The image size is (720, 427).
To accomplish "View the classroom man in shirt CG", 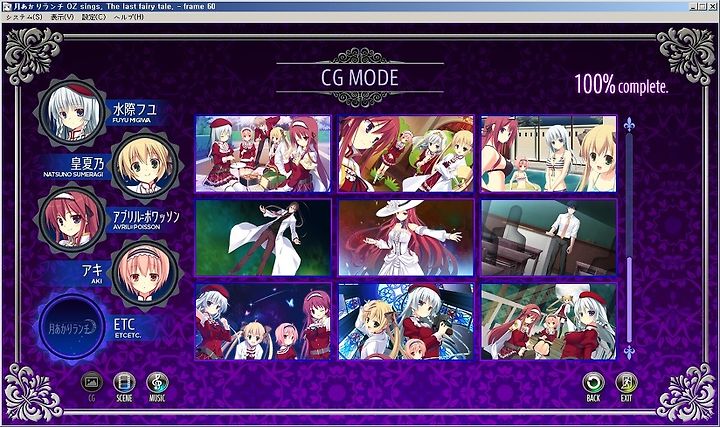I will 549,237.
